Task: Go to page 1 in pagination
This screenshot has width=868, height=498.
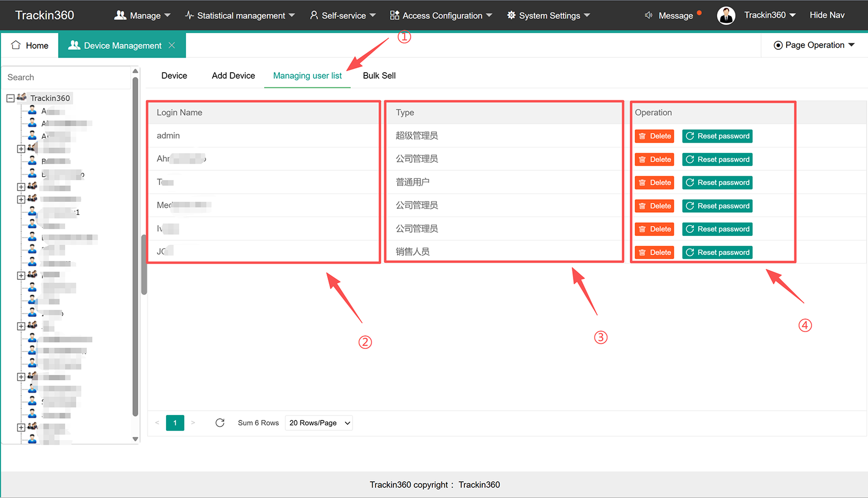Action: point(175,423)
